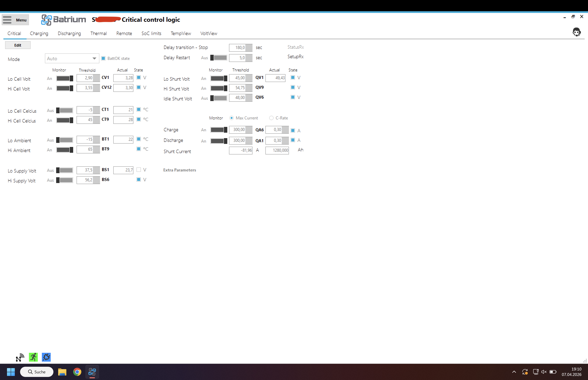588x380 pixels.
Task: Toggle Lo Cell Celcius monitor switch
Action: (65, 110)
